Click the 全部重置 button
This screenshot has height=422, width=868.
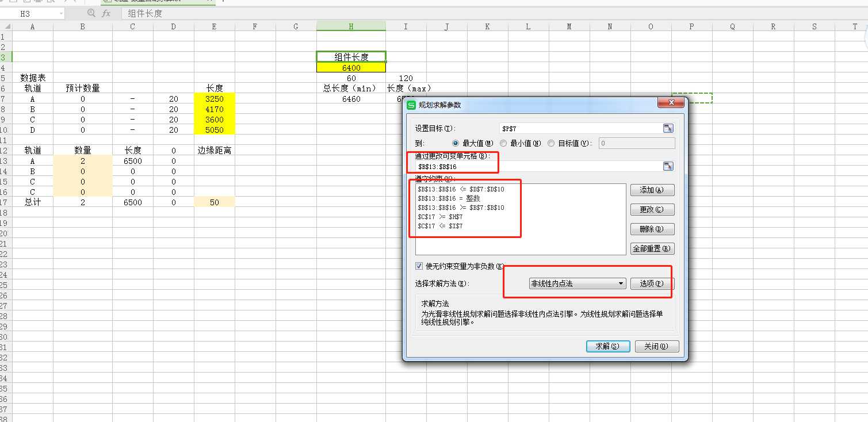[x=652, y=249]
